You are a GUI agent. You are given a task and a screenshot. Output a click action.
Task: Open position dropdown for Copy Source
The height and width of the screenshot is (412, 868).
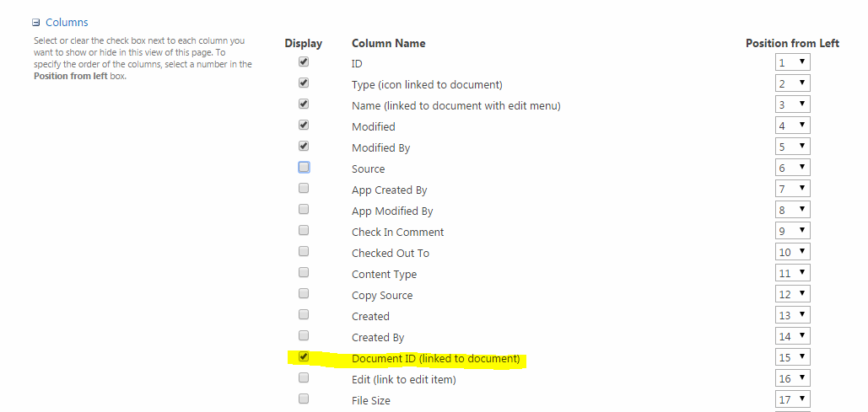click(x=793, y=294)
